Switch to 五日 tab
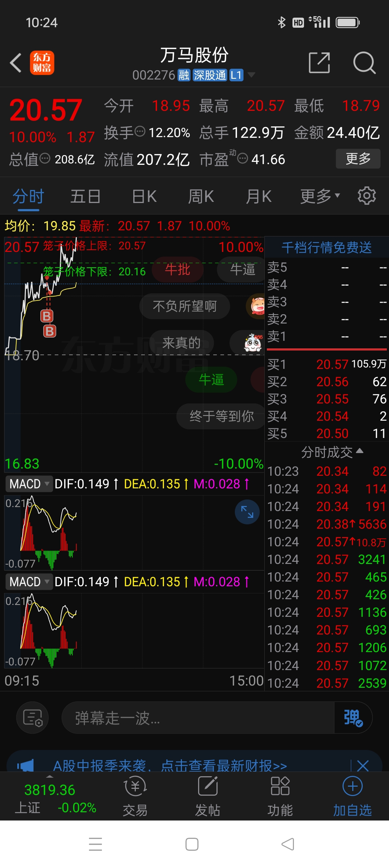Screen dimensions: 389x868 85,196
